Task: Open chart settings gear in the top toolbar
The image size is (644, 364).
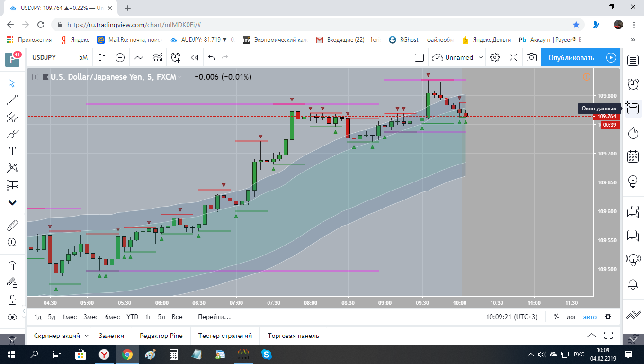Action: (x=495, y=57)
